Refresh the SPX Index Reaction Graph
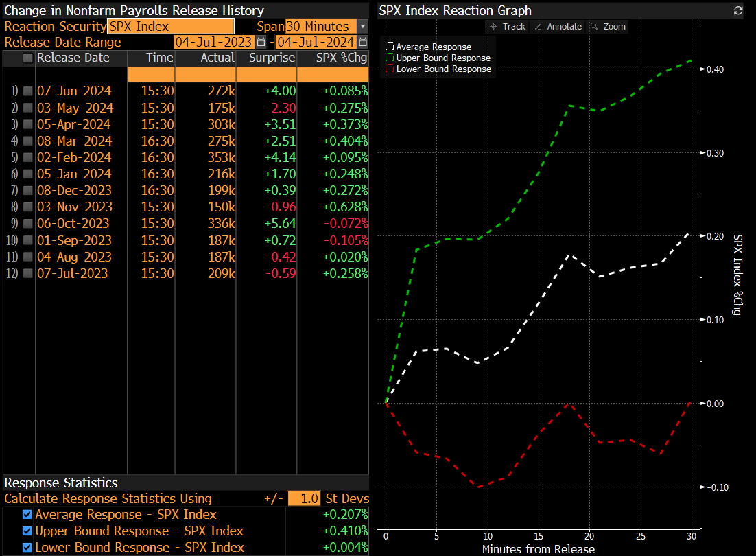The image size is (756, 556). (x=737, y=10)
